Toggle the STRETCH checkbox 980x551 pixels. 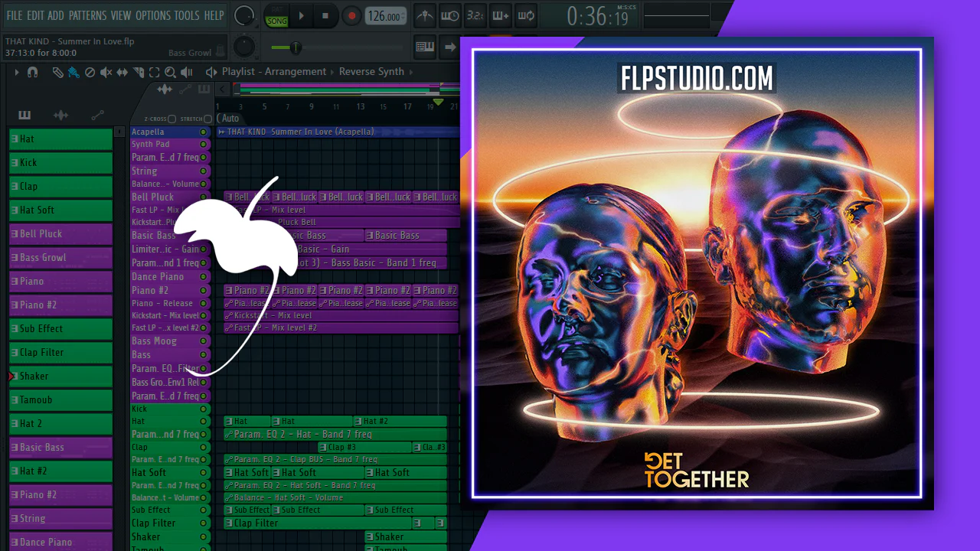(207, 119)
